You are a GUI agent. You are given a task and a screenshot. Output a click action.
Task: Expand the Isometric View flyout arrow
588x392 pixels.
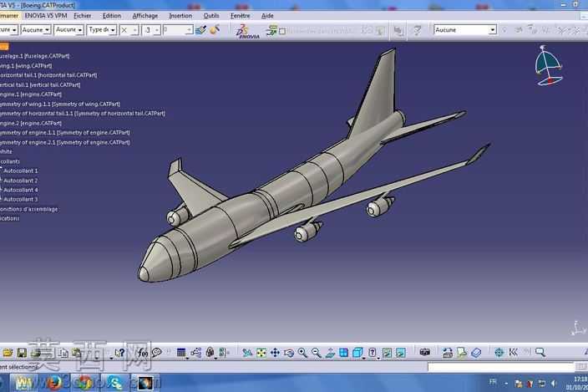(x=364, y=359)
